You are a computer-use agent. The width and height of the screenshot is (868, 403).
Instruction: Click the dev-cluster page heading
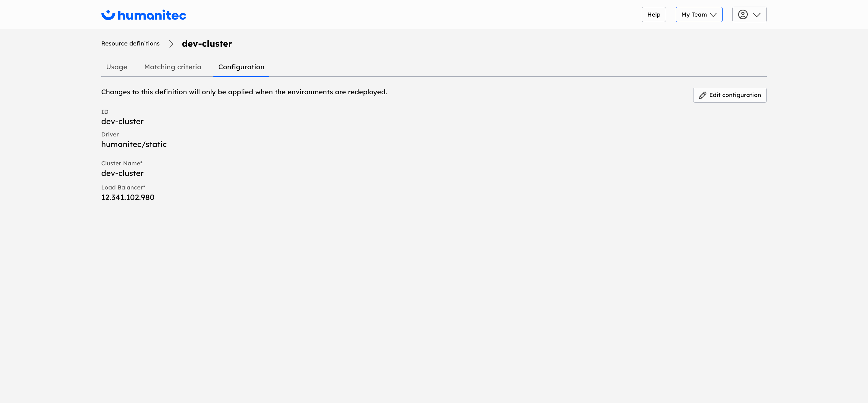pos(207,44)
